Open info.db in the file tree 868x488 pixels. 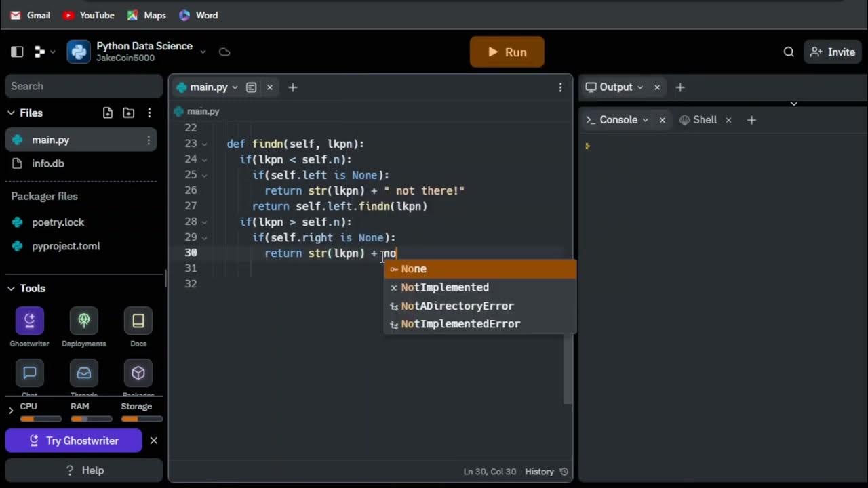coord(81,163)
